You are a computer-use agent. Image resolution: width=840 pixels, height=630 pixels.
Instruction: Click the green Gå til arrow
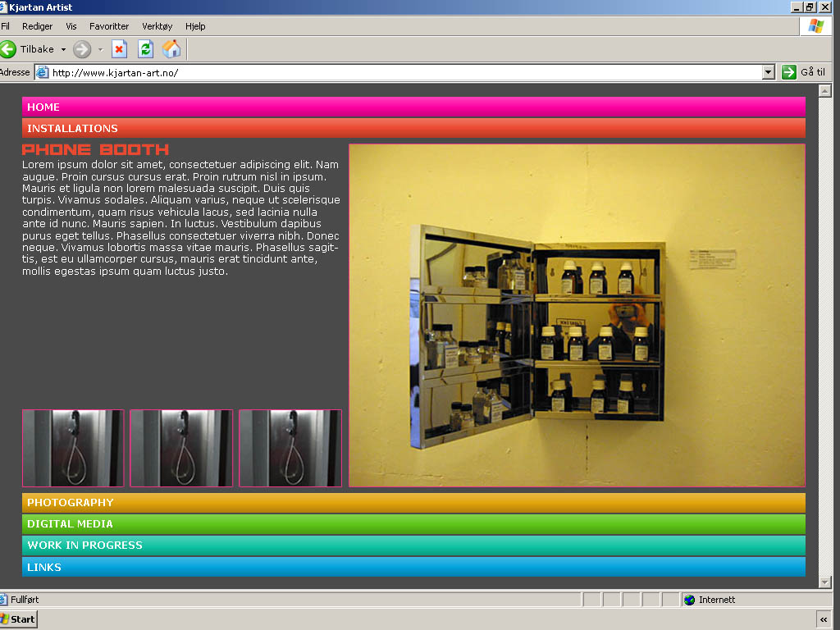click(789, 72)
